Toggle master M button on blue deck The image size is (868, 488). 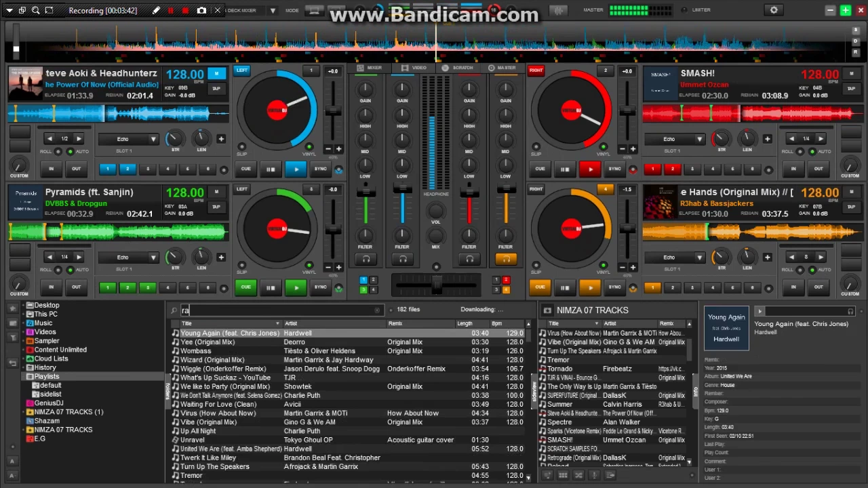[x=216, y=74]
